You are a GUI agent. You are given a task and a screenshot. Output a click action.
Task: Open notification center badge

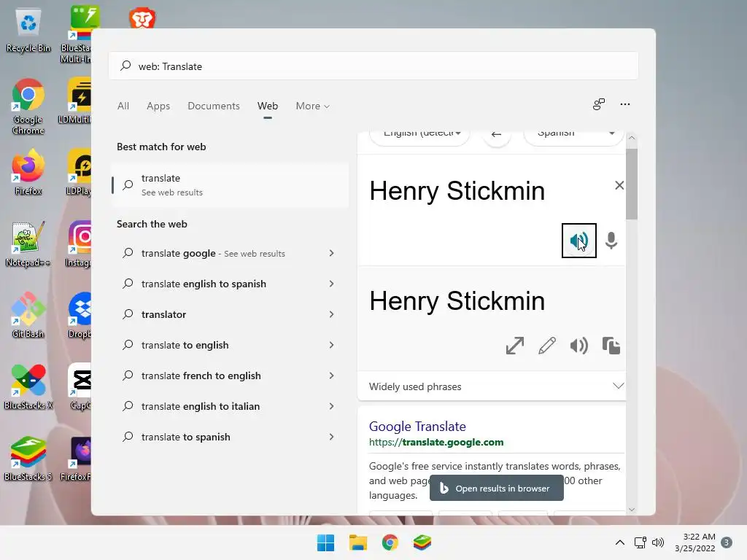click(726, 542)
